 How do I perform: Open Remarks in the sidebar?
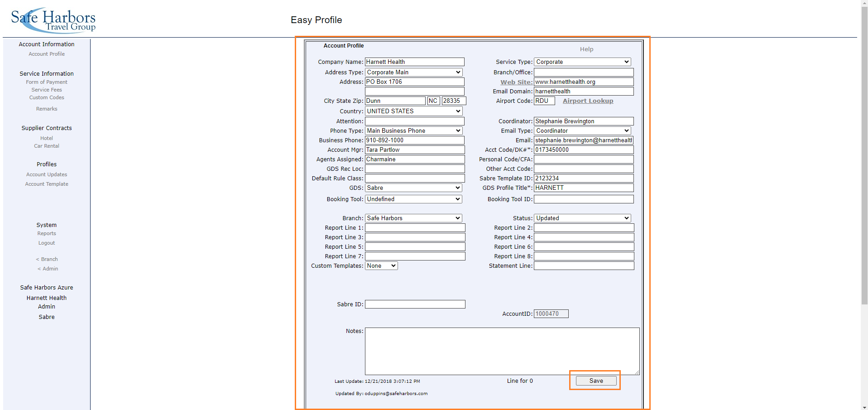[47, 109]
